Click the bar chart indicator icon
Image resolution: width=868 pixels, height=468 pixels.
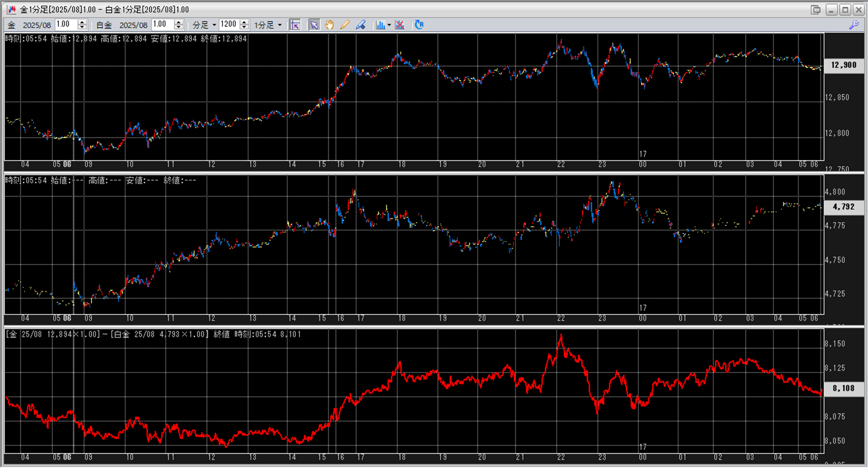(380, 25)
